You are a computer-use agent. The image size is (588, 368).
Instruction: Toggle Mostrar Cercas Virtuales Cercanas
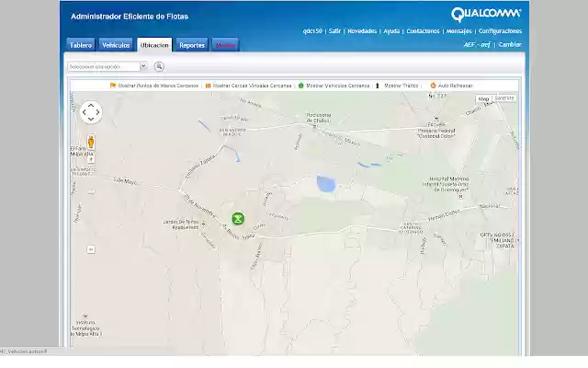coord(252,86)
